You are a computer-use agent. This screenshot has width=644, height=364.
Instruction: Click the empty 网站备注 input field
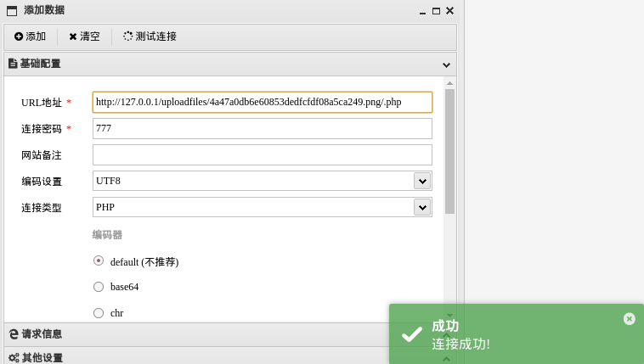click(x=263, y=154)
